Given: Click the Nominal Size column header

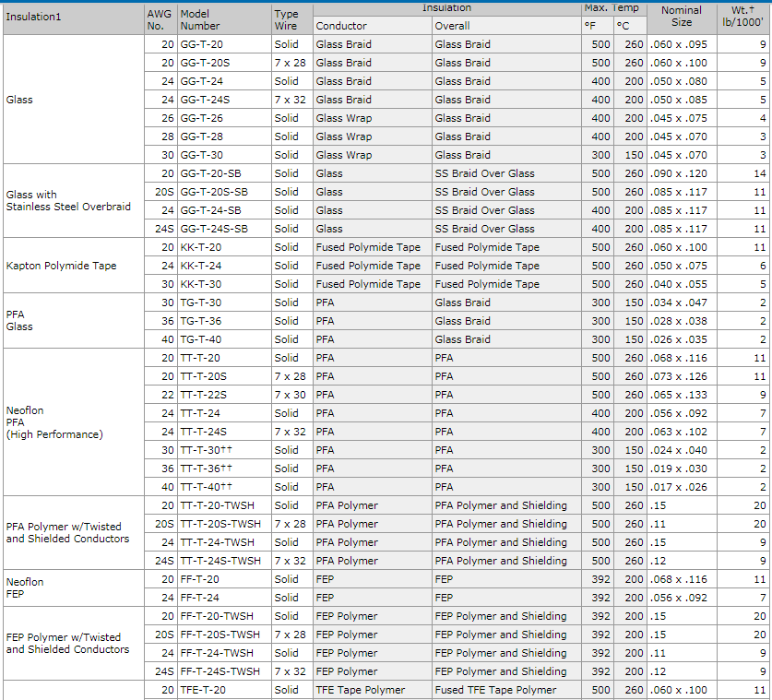Looking at the screenshot, I should [x=682, y=18].
